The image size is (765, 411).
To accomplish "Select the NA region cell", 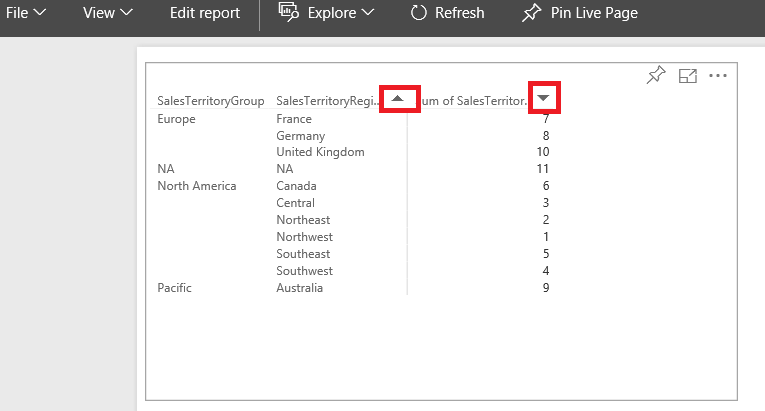I will [x=285, y=169].
